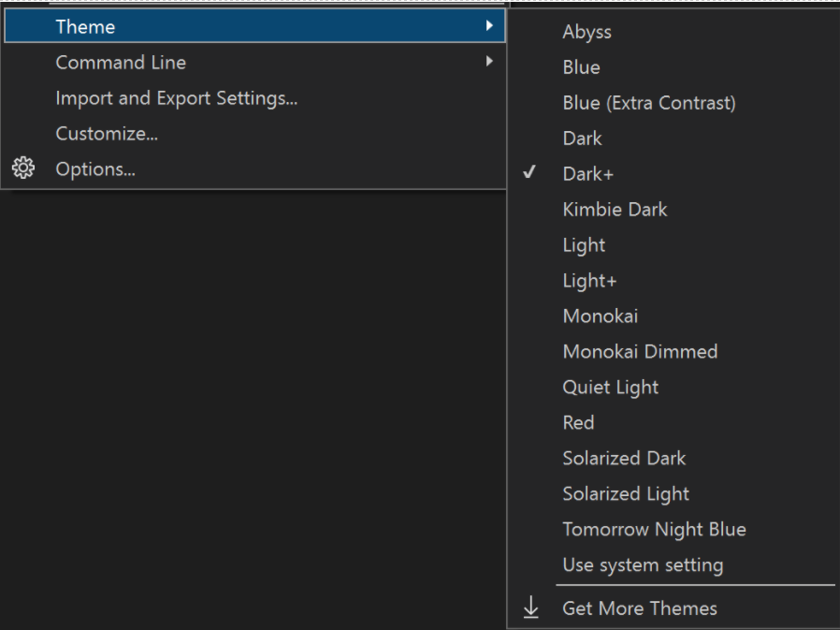Open the Customize dialog

coord(107,134)
